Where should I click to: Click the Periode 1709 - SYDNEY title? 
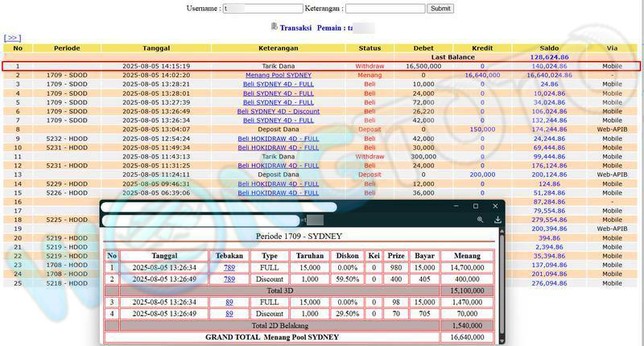[x=299, y=237]
